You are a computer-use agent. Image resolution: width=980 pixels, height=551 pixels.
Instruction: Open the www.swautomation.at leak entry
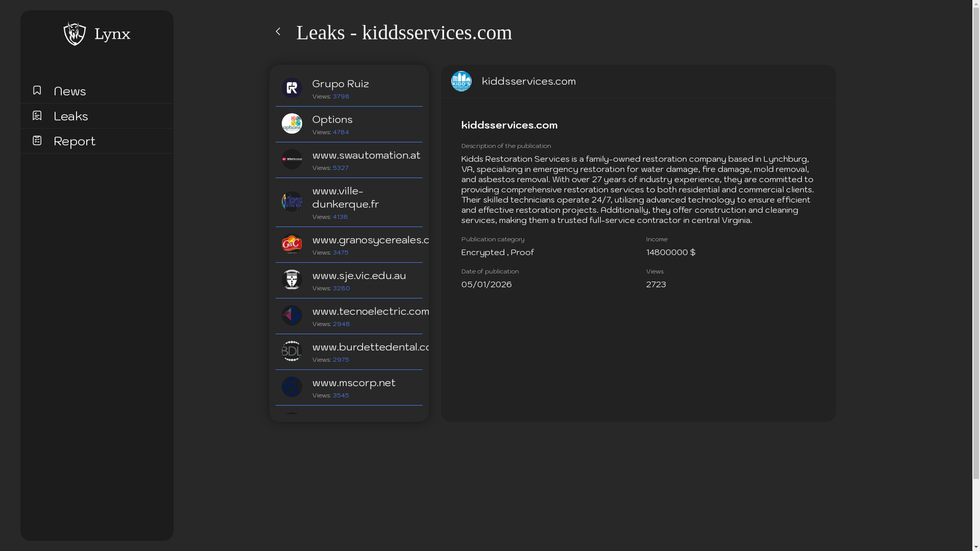[366, 156]
